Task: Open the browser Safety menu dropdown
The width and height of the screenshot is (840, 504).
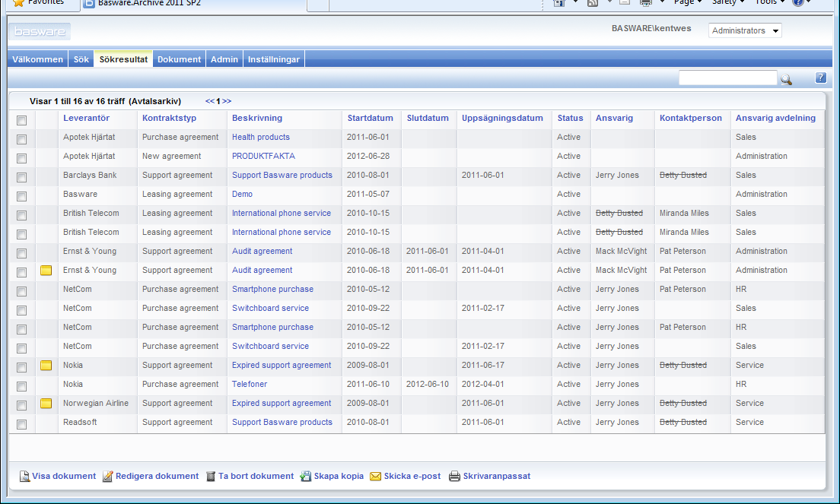Action: (728, 2)
